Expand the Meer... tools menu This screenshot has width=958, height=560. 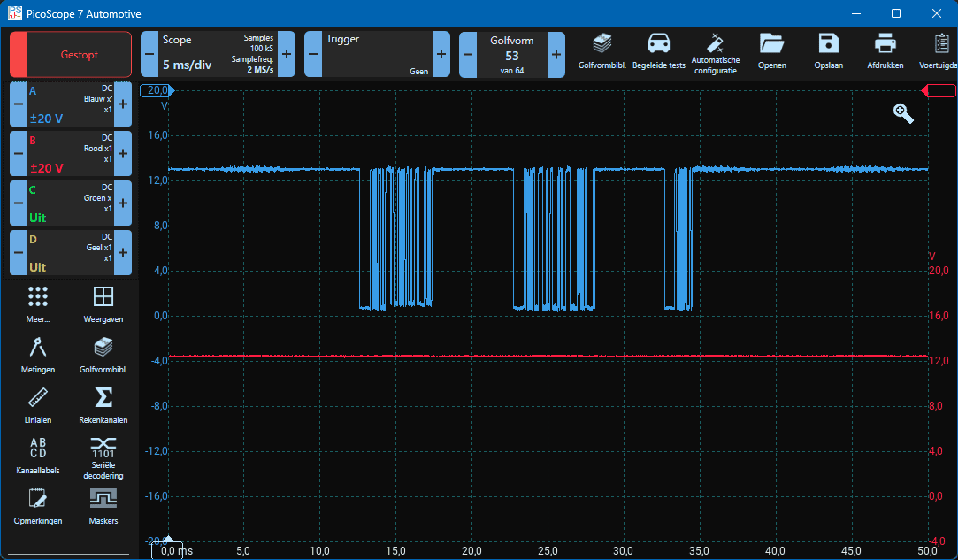coord(38,303)
